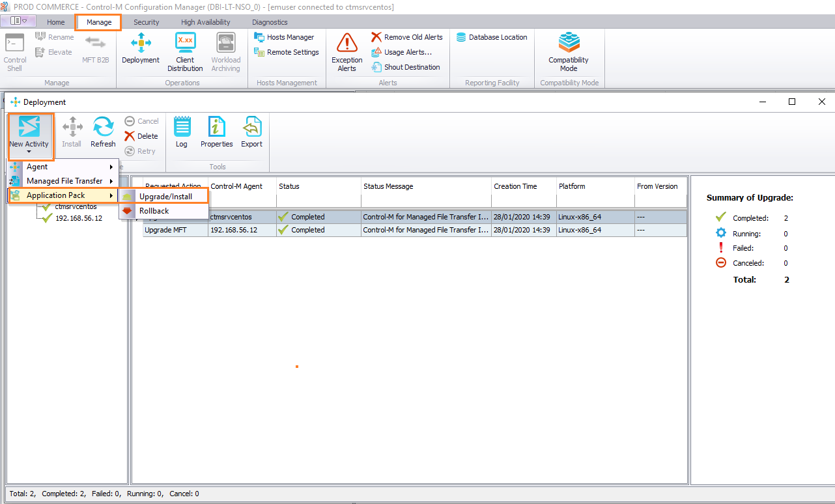The image size is (835, 504).
Task: Open Client Distribution
Action: click(x=185, y=53)
